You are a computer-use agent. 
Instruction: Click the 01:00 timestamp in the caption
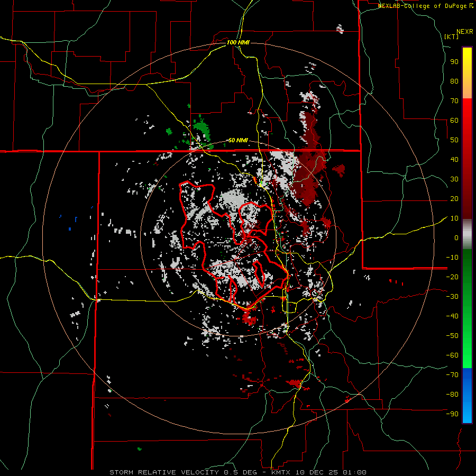click(355, 472)
